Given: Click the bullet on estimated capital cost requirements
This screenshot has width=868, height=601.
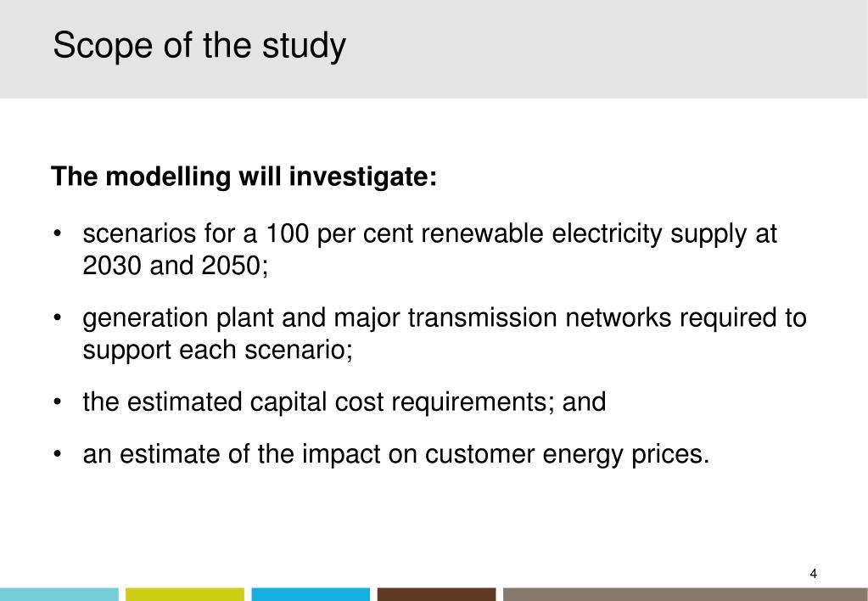Looking at the screenshot, I should (344, 402).
